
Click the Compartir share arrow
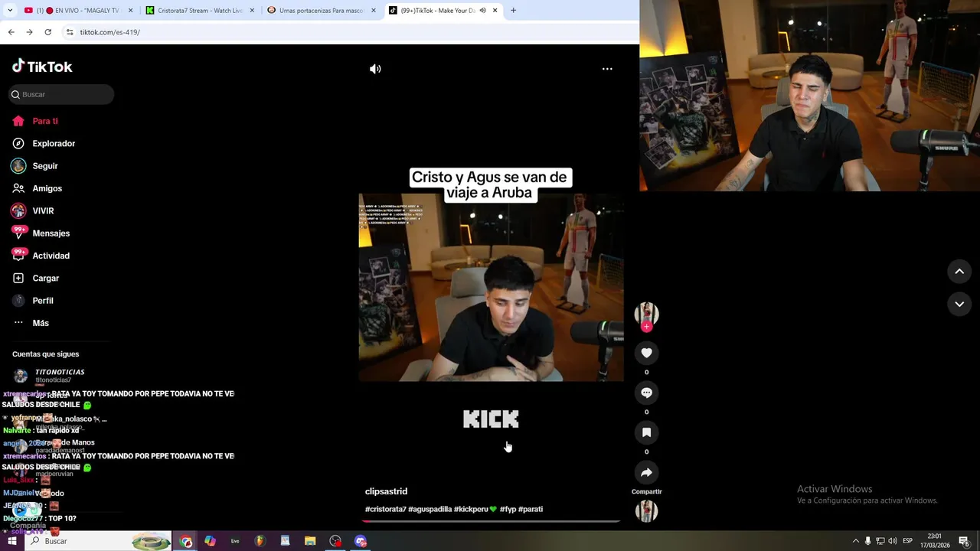646,473
